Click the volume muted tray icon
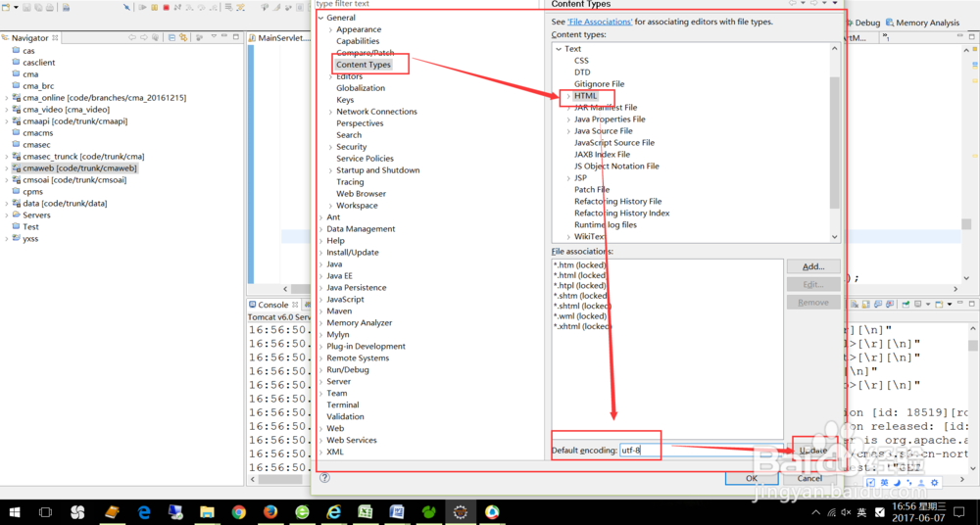Image resolution: width=980 pixels, height=525 pixels. 846,512
